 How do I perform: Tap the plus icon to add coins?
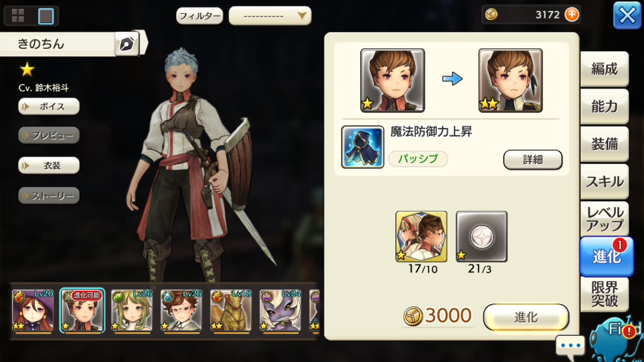coord(571,14)
